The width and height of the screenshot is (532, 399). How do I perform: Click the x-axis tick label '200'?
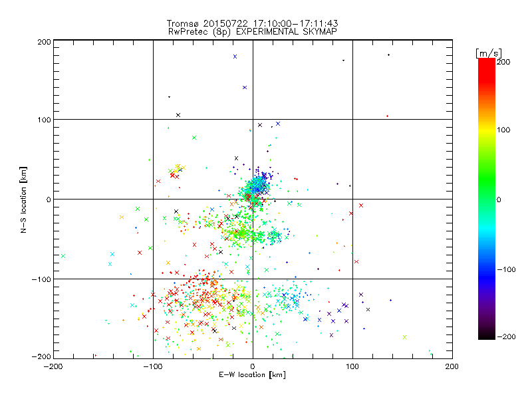click(x=452, y=366)
